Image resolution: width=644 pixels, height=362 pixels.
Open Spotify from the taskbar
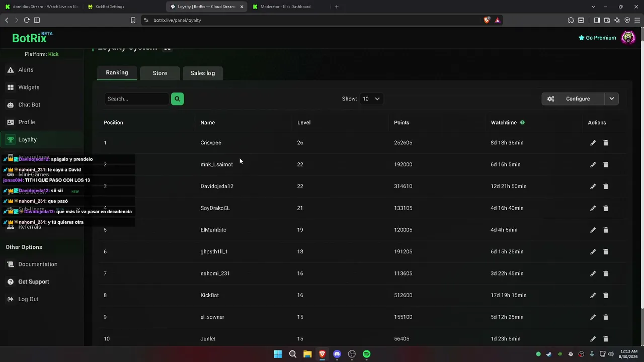[366, 354]
